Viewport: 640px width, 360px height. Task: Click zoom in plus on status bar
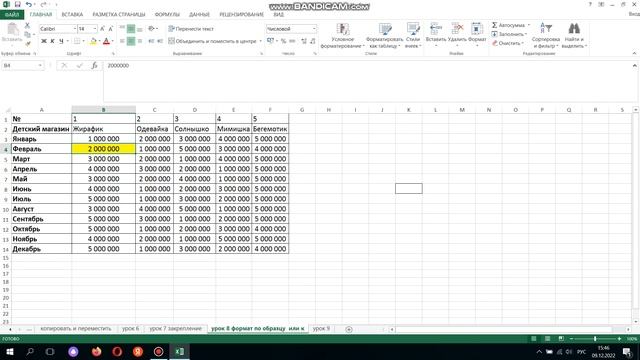619,339
